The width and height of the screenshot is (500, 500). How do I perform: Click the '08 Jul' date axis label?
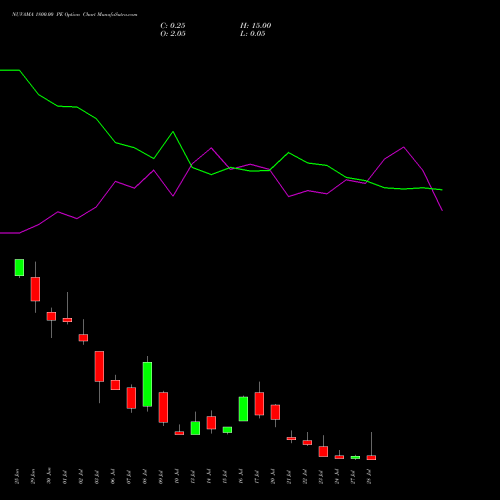tap(145, 477)
